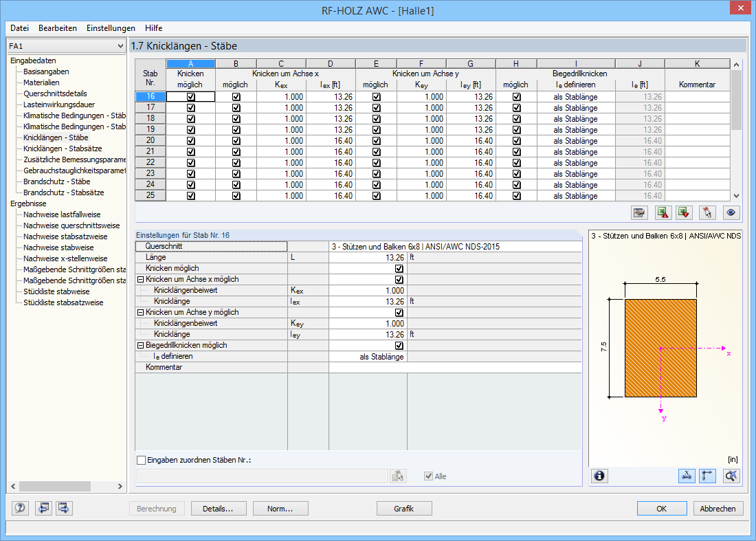The image size is (756, 541).
Task: Toggle Knicken möglich checkbox for Stab 16
Action: (191, 96)
